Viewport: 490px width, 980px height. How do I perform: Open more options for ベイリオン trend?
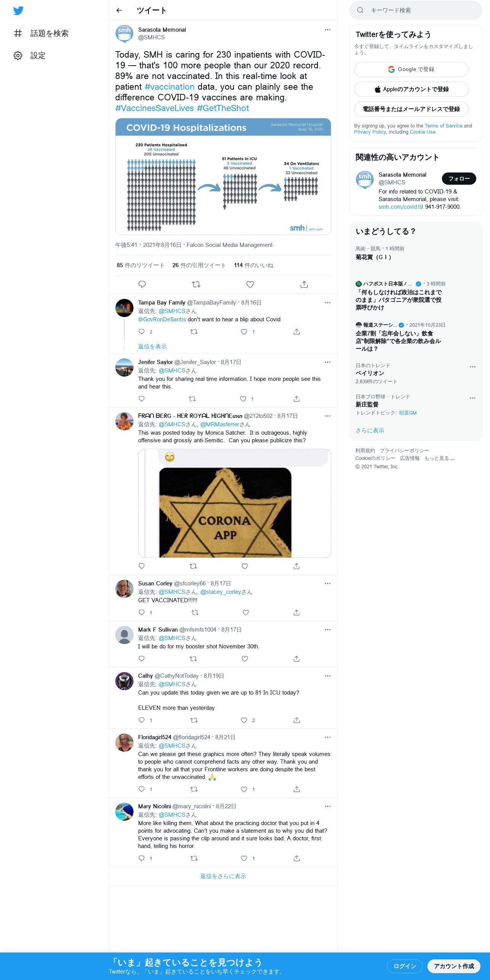(472, 367)
